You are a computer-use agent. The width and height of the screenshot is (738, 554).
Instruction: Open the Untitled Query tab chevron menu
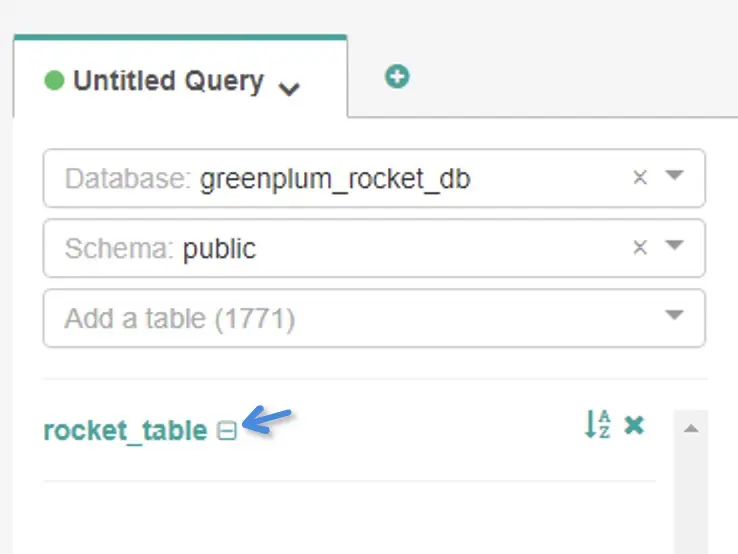(x=289, y=88)
